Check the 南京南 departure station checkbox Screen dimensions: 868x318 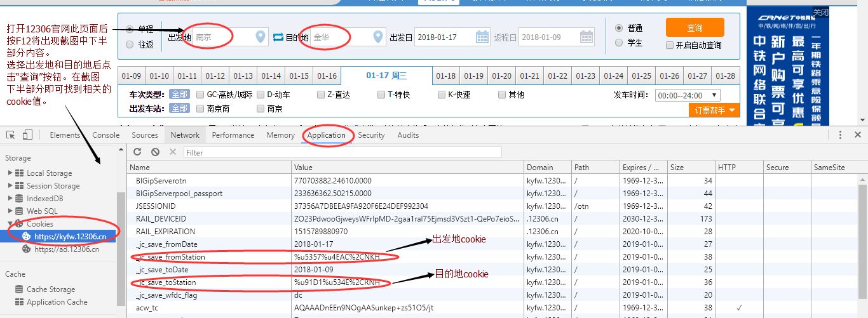200,109
